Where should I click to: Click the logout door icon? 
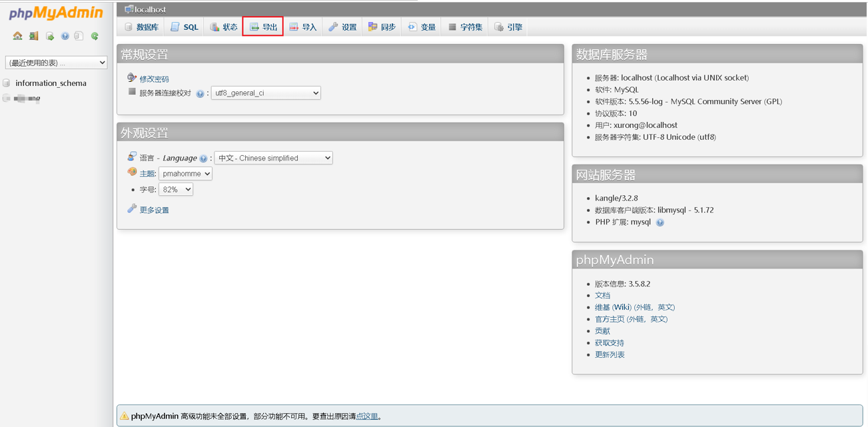[33, 36]
